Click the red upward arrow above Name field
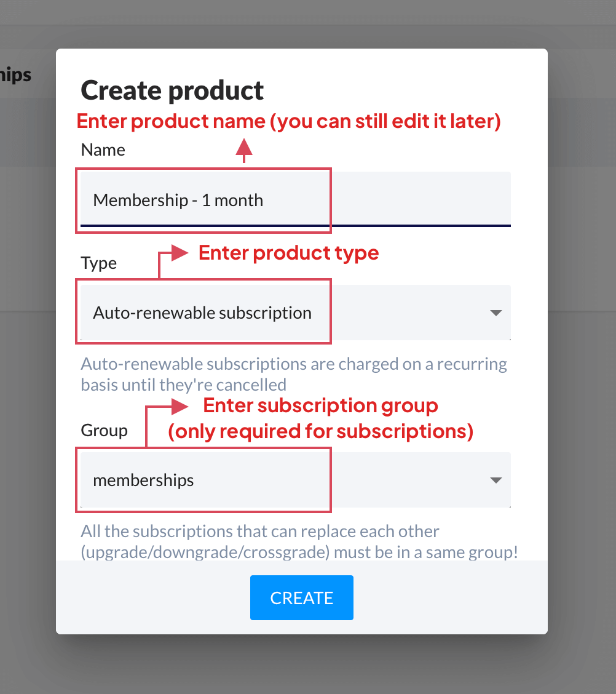The width and height of the screenshot is (616, 694). click(x=245, y=148)
